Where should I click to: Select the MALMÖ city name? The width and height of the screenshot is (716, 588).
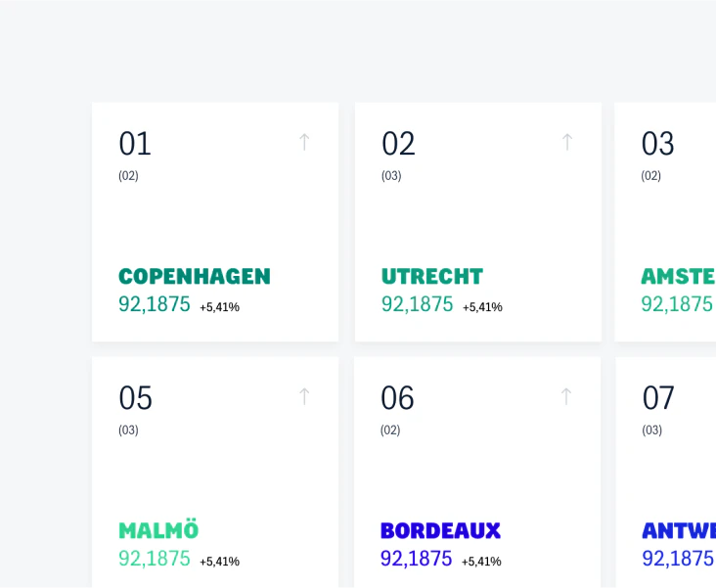pos(158,529)
